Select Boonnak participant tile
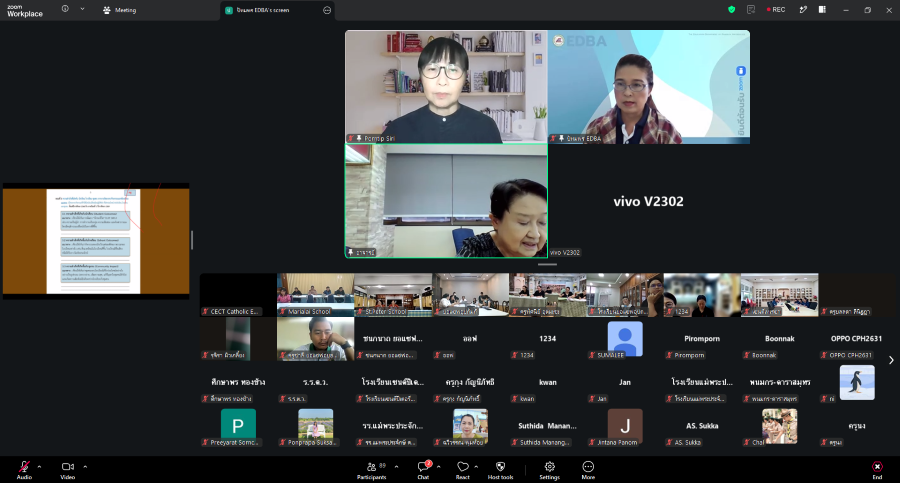This screenshot has width=900, height=483. [779, 340]
